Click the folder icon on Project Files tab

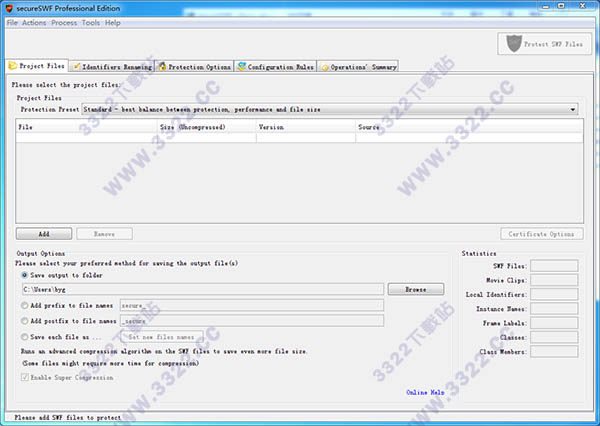(x=13, y=65)
